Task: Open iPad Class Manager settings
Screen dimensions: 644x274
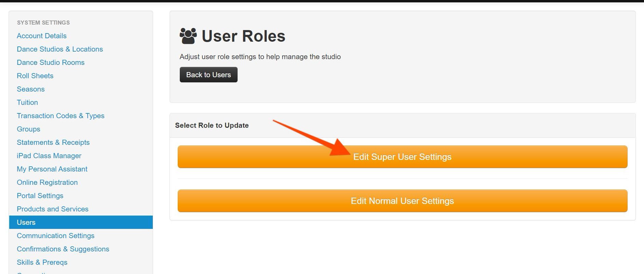Action: point(49,156)
